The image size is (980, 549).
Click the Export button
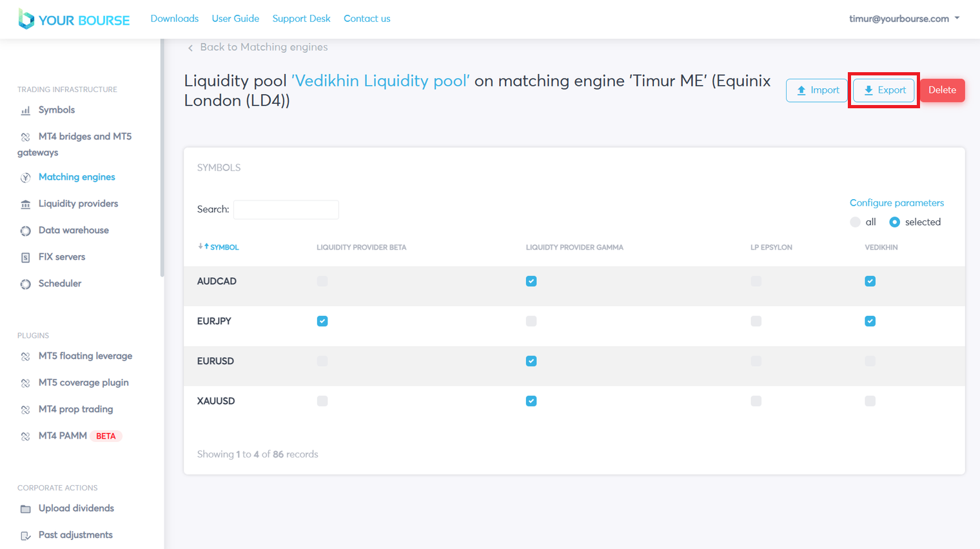(x=884, y=90)
